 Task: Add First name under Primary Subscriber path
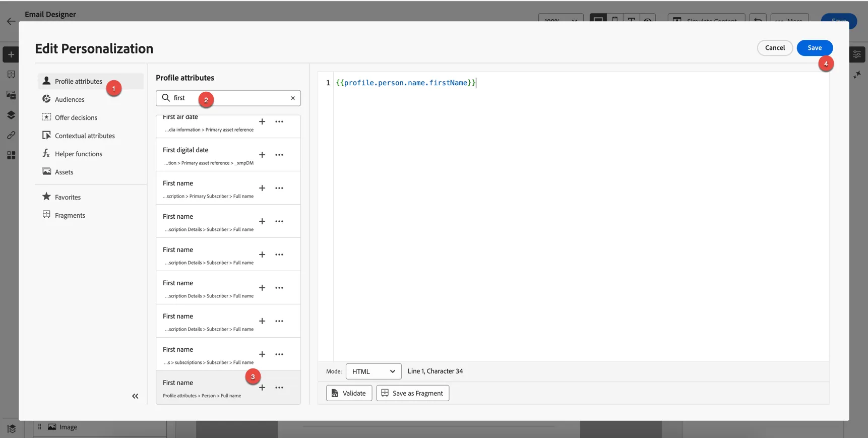click(x=262, y=188)
